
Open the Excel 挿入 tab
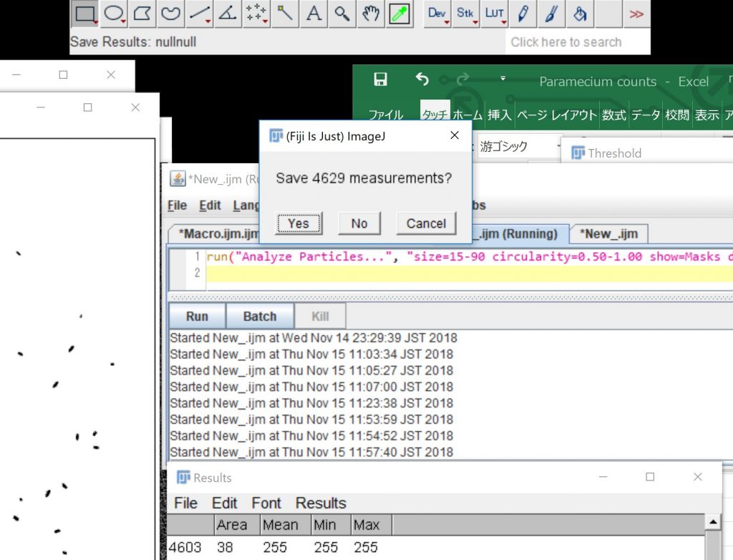(499, 115)
